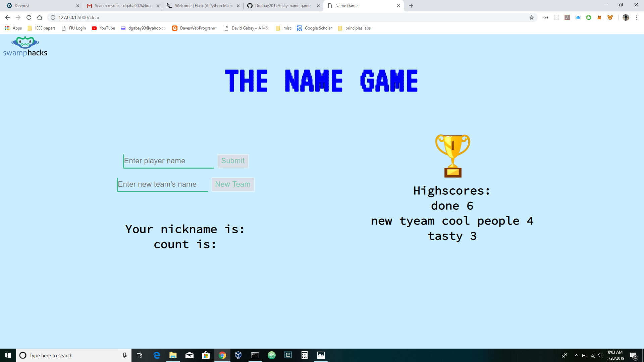Open a new browser tab
644x362 pixels.
[x=411, y=6]
